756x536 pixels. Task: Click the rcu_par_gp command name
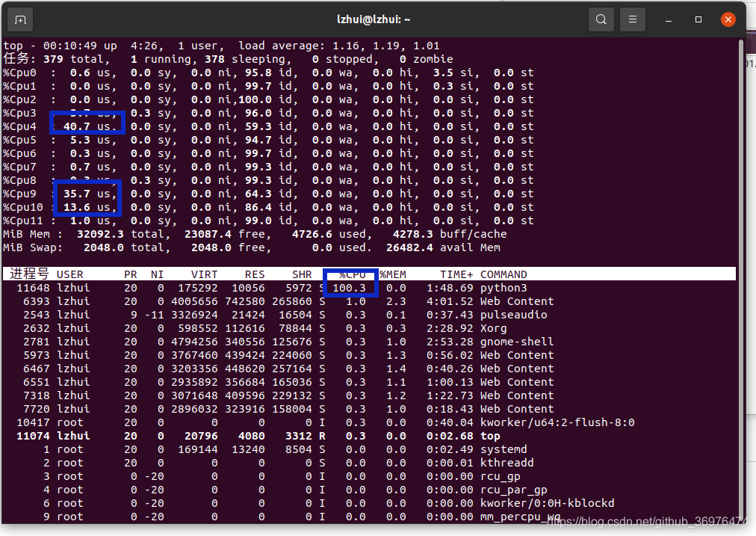513,490
